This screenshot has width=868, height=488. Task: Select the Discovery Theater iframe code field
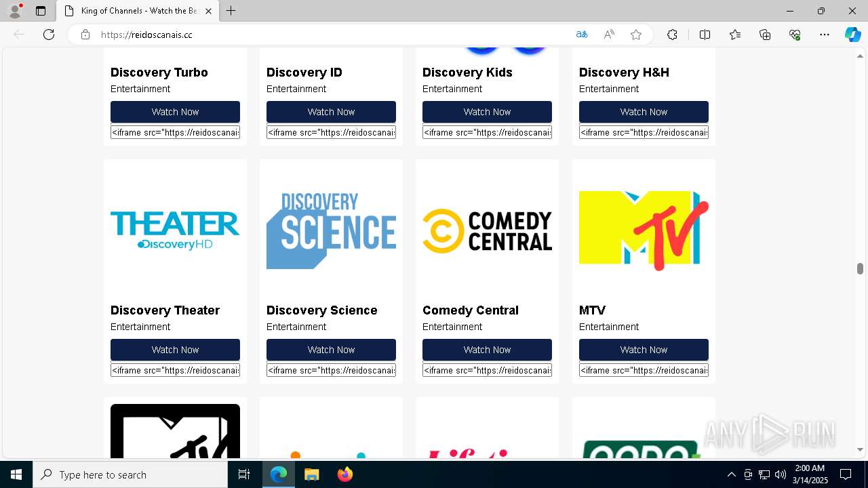pos(175,370)
